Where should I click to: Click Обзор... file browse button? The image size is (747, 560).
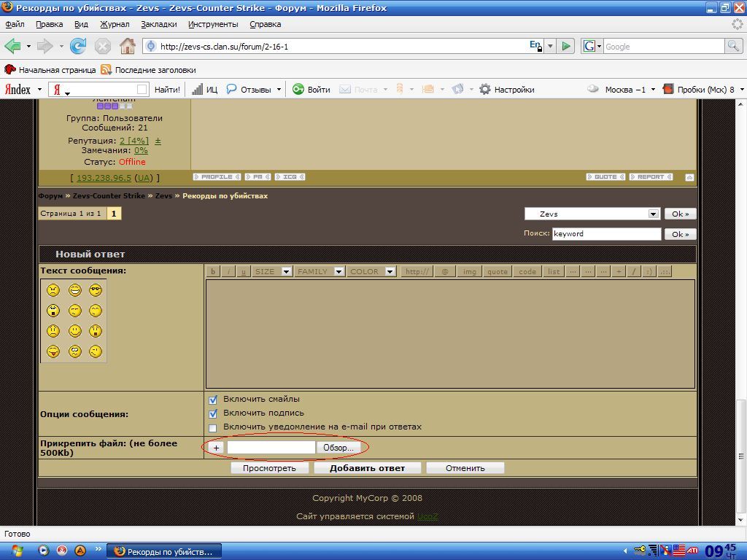coord(338,448)
